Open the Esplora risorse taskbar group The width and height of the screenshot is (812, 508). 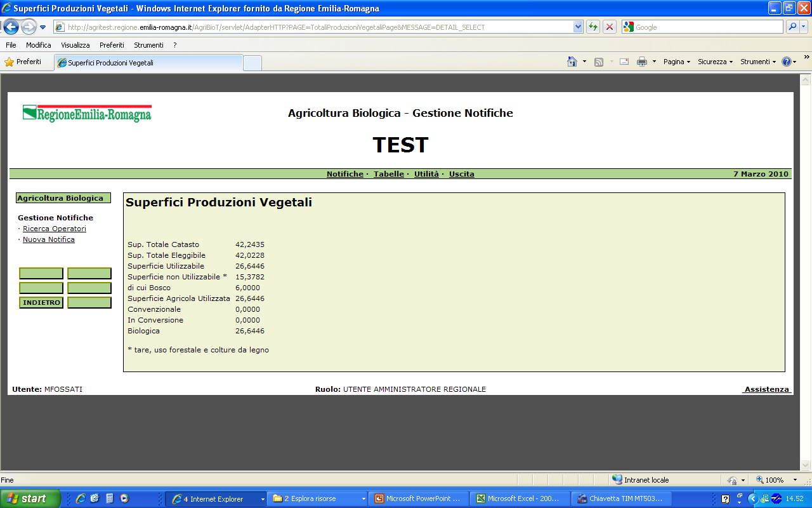tap(318, 498)
